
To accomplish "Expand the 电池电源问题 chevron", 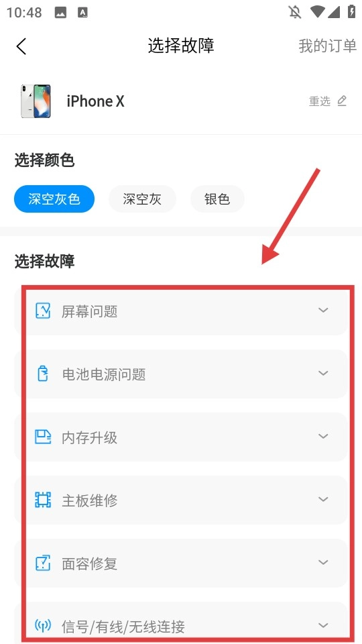I will point(323,373).
